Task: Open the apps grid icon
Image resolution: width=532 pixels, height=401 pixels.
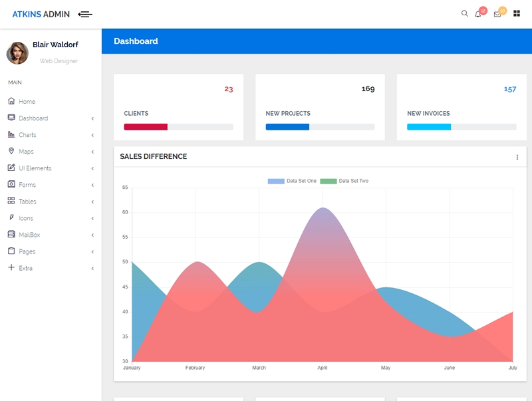Action: click(517, 13)
